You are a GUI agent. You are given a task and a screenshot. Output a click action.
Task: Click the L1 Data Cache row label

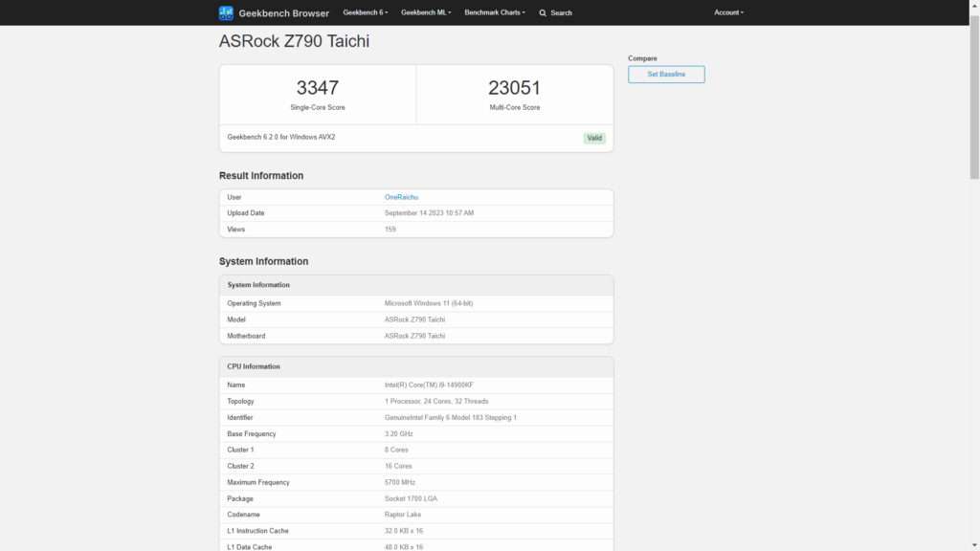(x=250, y=546)
